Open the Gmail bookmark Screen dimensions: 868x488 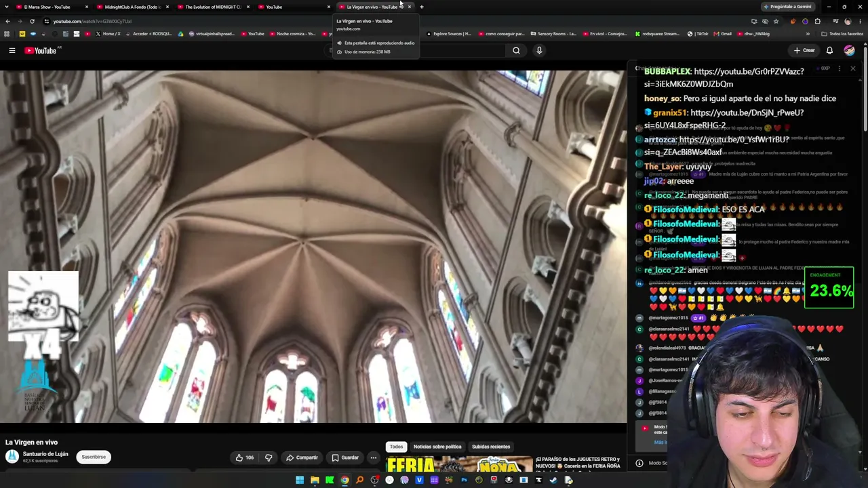(x=723, y=34)
